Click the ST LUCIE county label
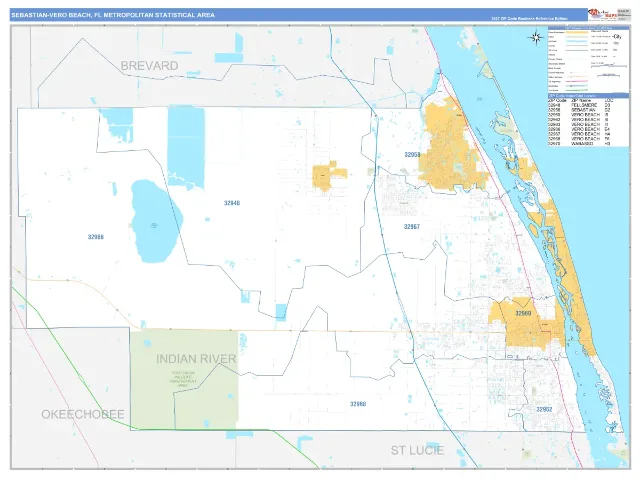The height and width of the screenshot is (480, 640). click(x=417, y=450)
